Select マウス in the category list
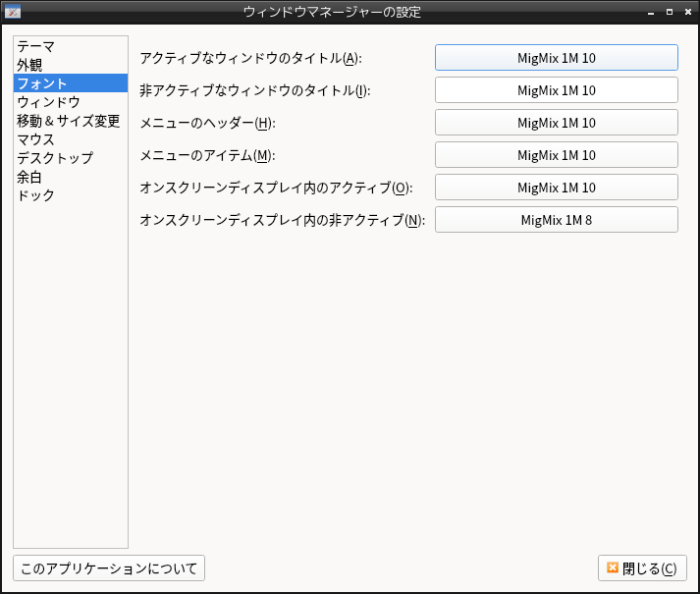This screenshot has width=700, height=594. [35, 139]
